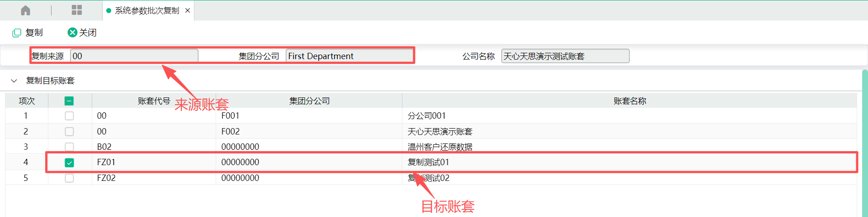
Task: Check the checkbox for row 1
Action: (69, 116)
